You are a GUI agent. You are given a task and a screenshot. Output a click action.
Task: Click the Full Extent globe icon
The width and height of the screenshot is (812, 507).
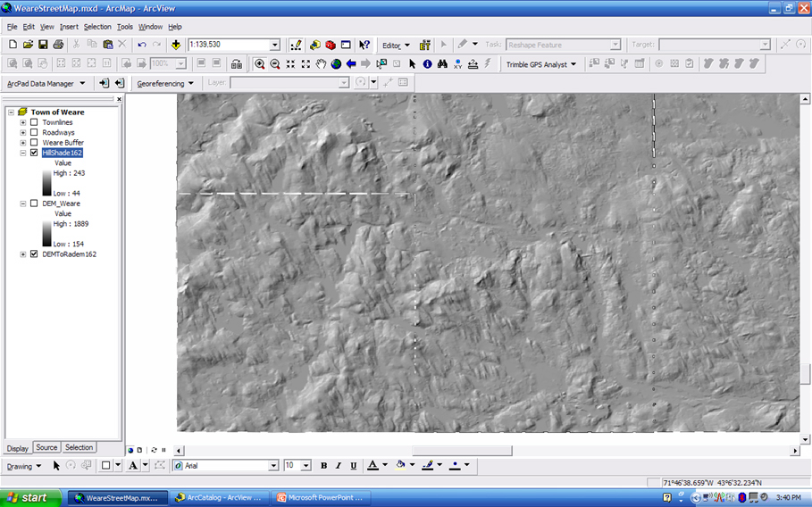pyautogui.click(x=336, y=64)
